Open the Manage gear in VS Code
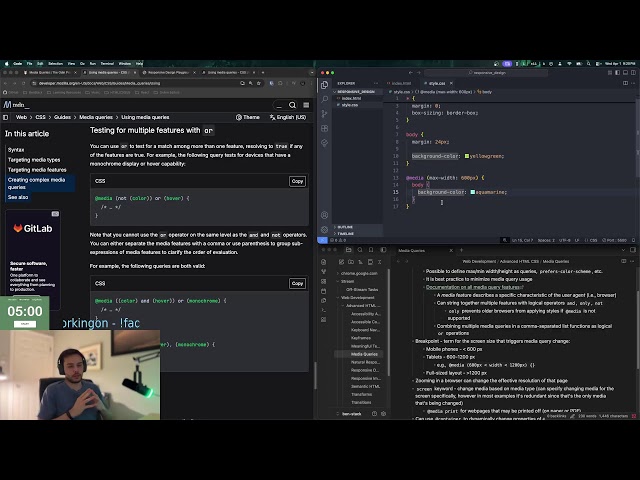 (324, 229)
